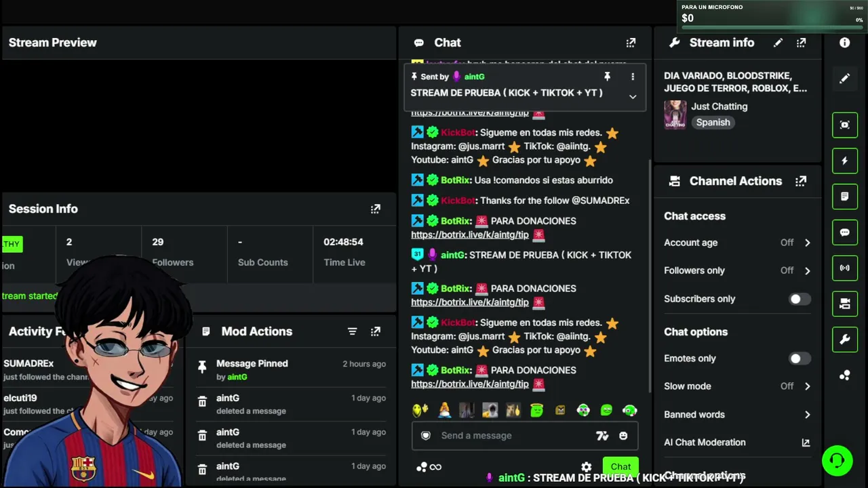Image resolution: width=868 pixels, height=488 pixels.
Task: Click the chat bubble icon in right sidebar
Action: [845, 232]
